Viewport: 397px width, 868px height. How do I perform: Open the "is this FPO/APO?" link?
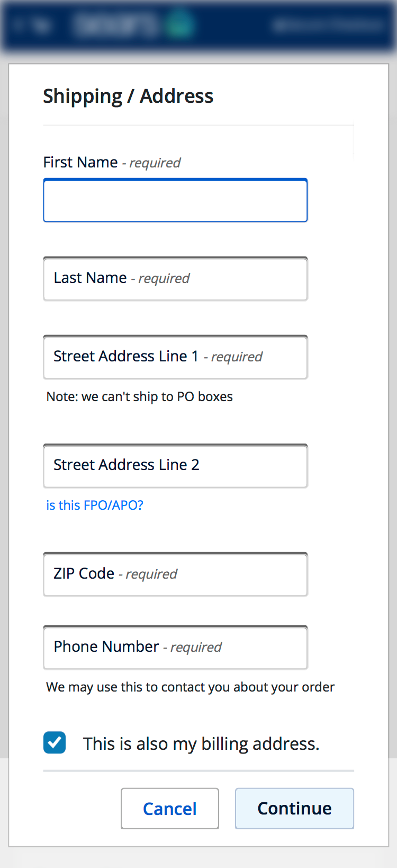tap(94, 505)
